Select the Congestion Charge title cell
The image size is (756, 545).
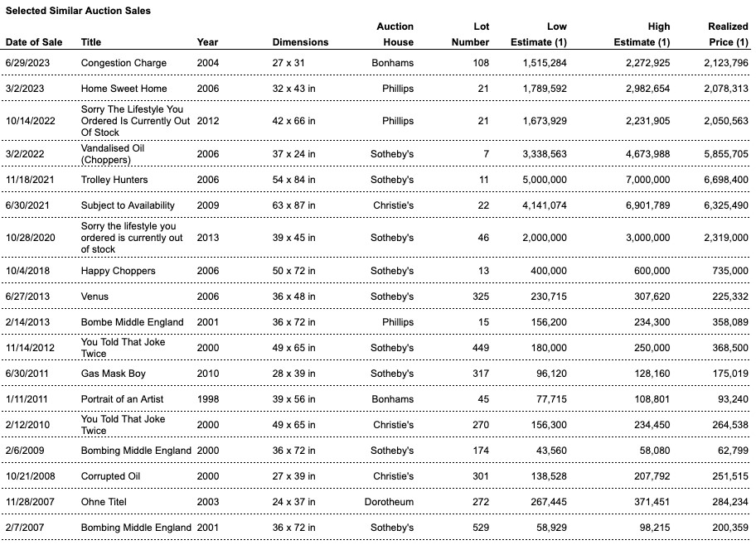(124, 63)
